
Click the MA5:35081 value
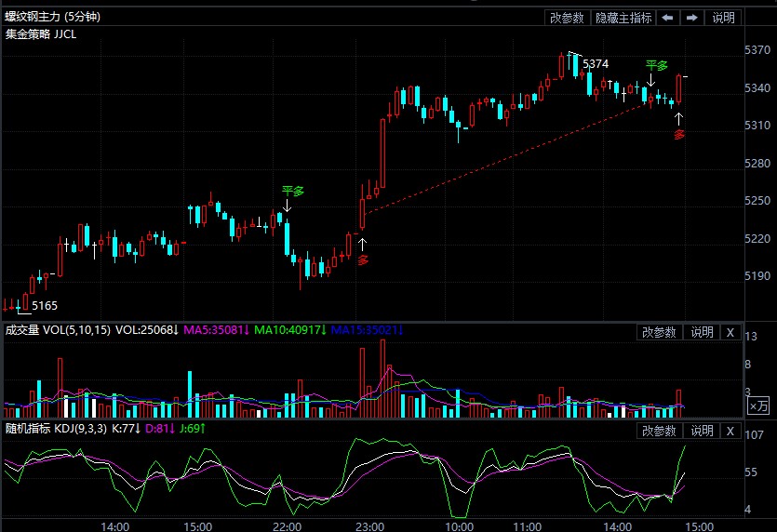[x=216, y=330]
